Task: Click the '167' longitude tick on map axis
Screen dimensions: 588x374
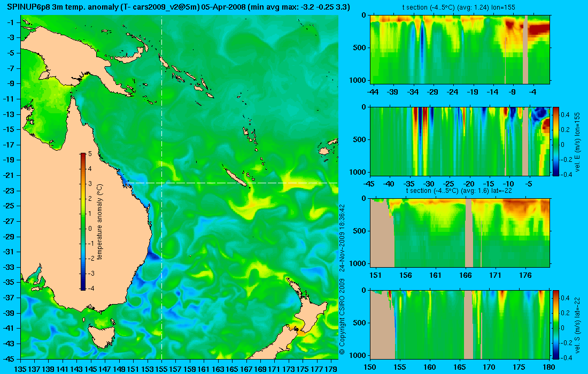Action: coord(246,369)
